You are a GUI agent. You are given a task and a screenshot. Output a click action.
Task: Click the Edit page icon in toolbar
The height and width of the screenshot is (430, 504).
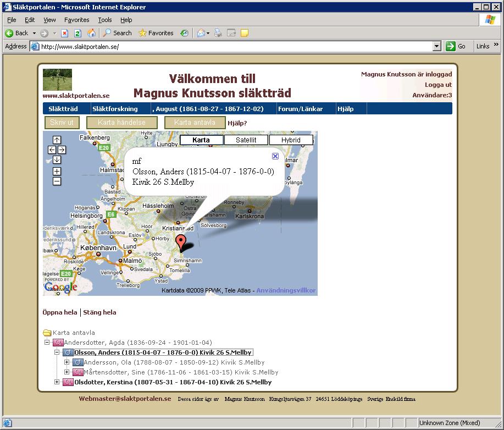231,33
